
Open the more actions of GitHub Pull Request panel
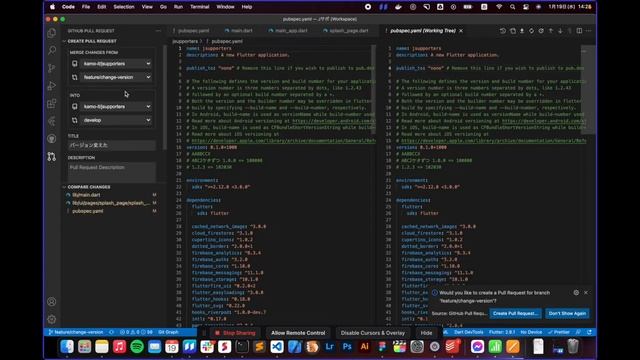tap(158, 31)
